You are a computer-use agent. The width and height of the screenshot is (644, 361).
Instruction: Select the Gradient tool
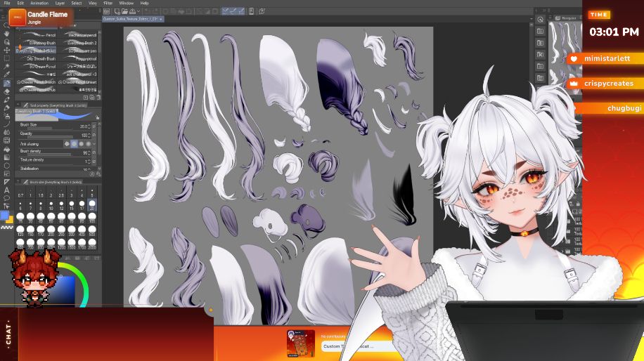click(6, 157)
